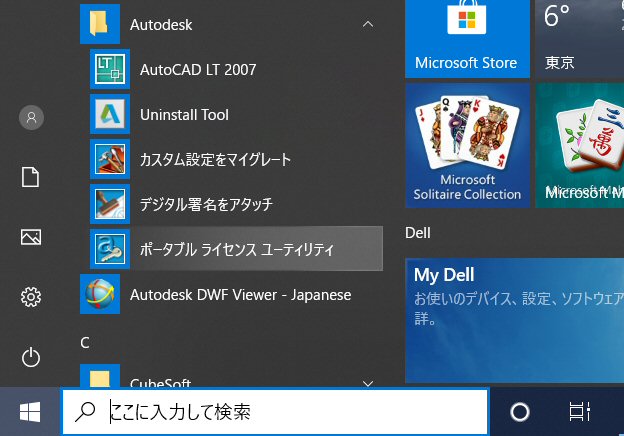Click the search magnifier icon
The width and height of the screenshot is (624, 436).
[x=85, y=412]
